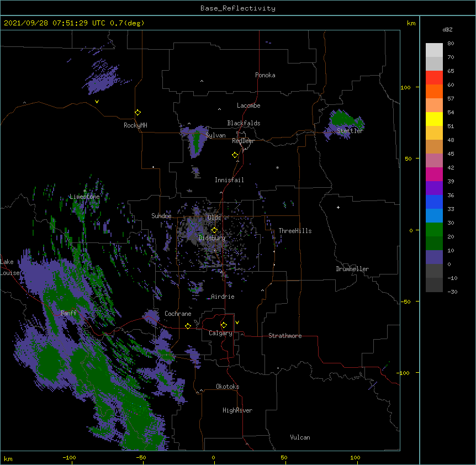
Task: Click the yellow diamond marker south of RedDeer
Action: pos(235,155)
